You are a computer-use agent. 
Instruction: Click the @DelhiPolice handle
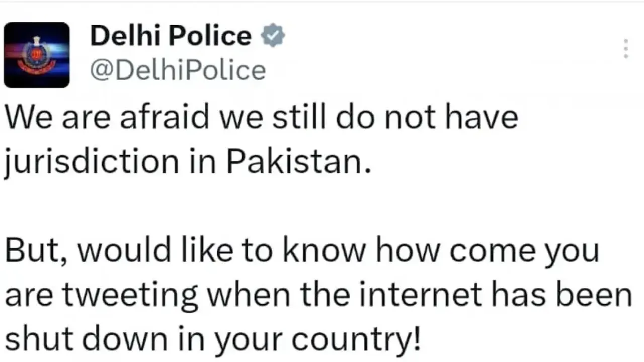[x=178, y=69]
